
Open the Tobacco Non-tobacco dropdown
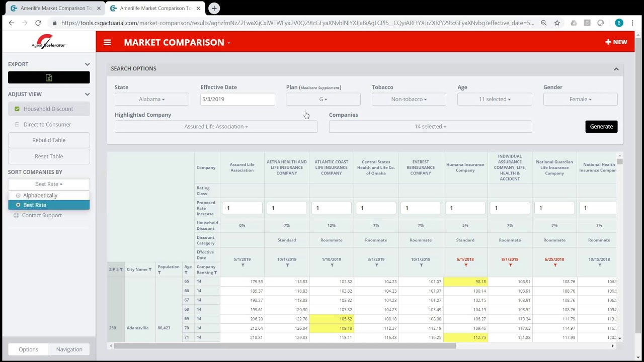409,99
